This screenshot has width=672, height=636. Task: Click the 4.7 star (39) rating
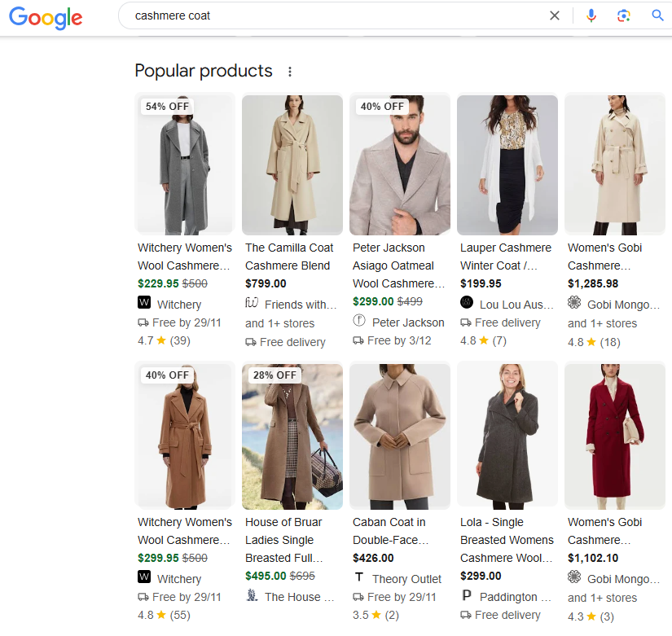click(x=165, y=340)
